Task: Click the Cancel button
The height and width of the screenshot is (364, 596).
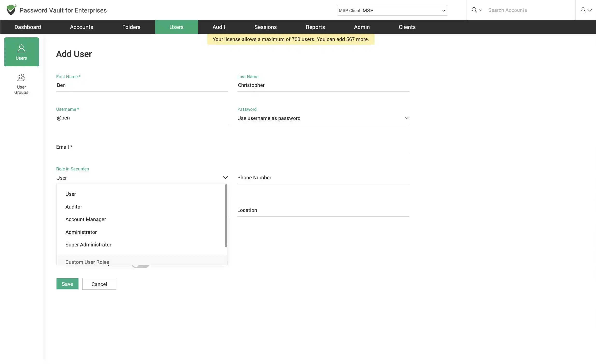Action: (x=99, y=284)
